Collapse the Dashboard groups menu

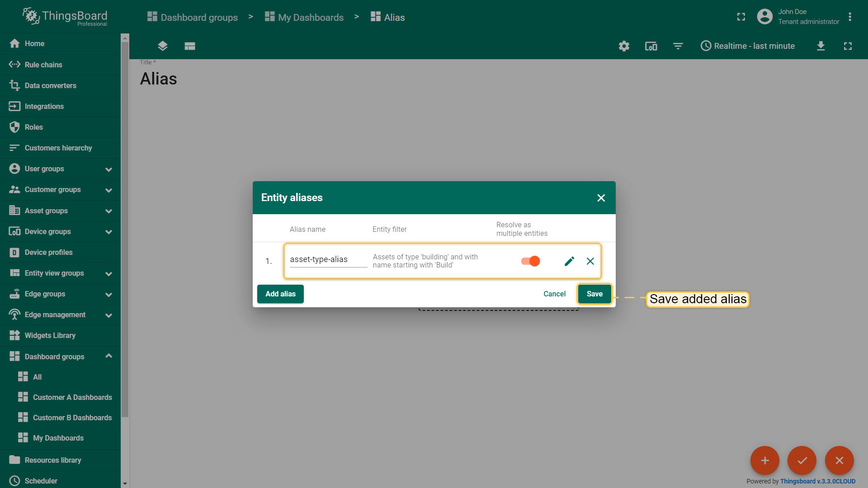[x=108, y=357]
